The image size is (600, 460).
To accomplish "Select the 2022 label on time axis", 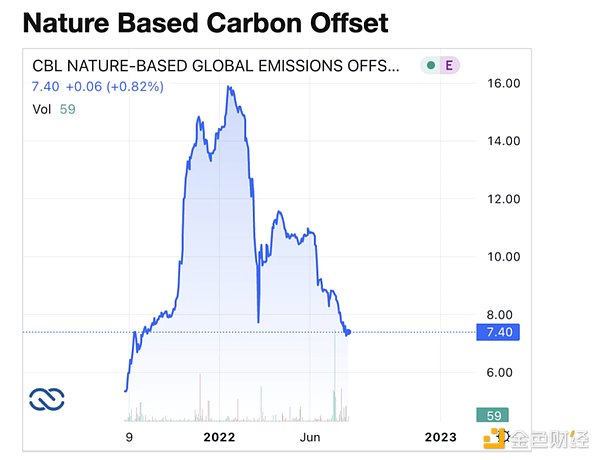I will click(x=219, y=437).
